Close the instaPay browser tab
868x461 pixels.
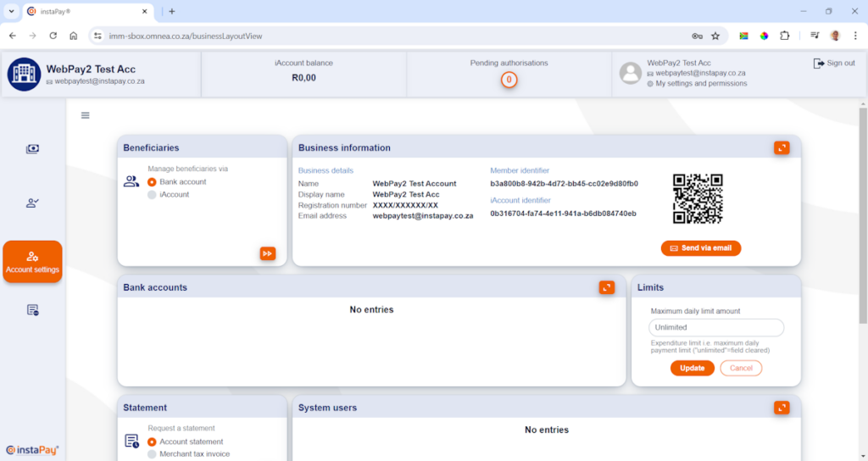(x=144, y=11)
